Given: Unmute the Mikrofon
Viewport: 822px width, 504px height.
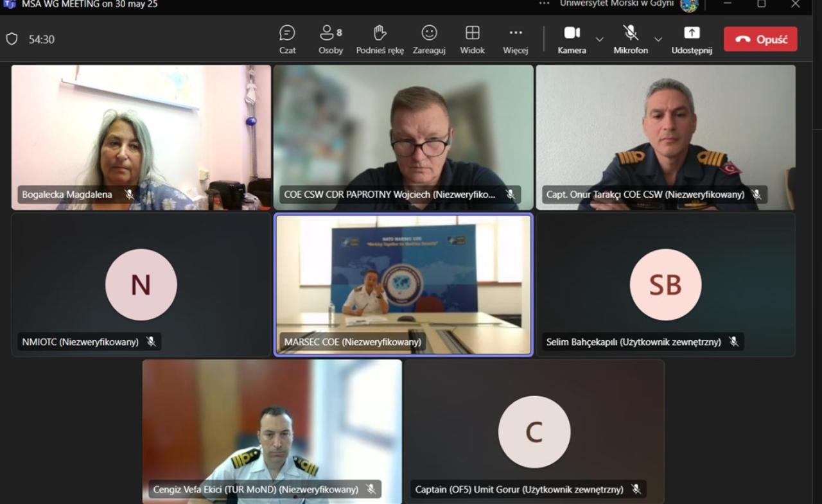Looking at the screenshot, I should (x=630, y=39).
